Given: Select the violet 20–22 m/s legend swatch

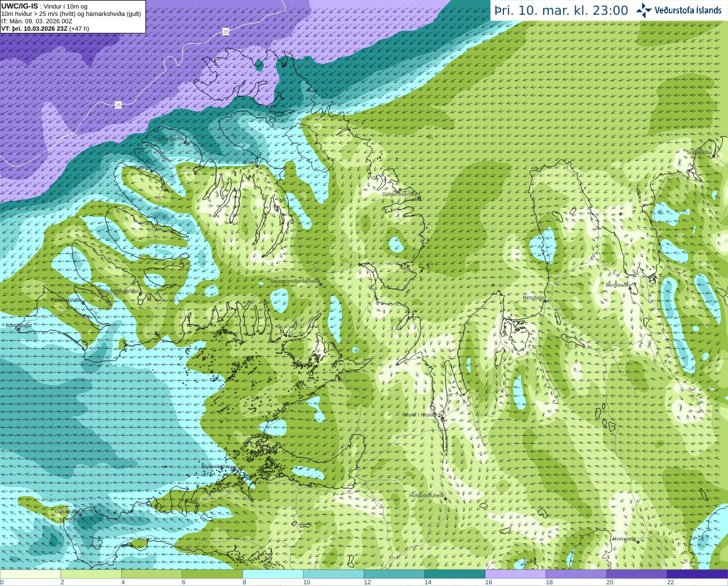Looking at the screenshot, I should coord(637,574).
